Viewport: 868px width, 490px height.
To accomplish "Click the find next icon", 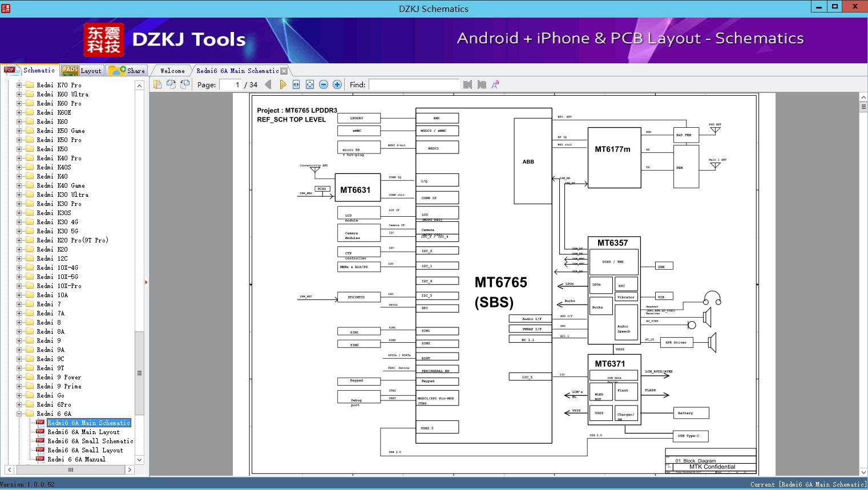I will 482,84.
